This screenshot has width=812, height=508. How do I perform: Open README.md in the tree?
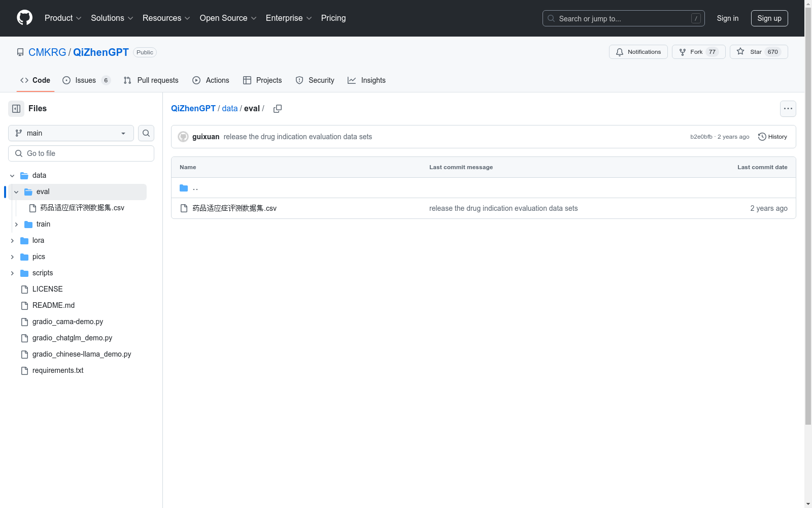(x=53, y=305)
